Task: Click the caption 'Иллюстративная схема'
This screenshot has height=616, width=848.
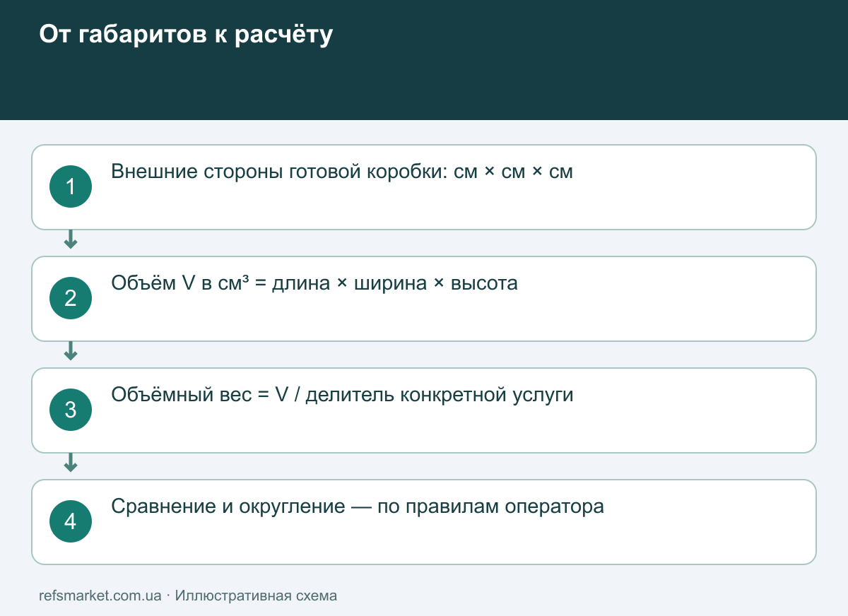Action: pos(256,596)
